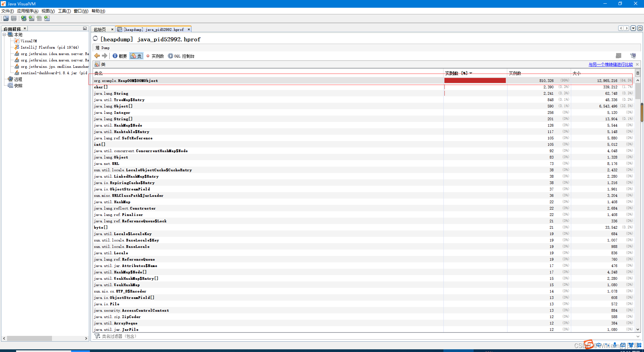This screenshot has width=644, height=352.
Task: Select the java.util.HashMap$Node class row
Action: pyautogui.click(x=364, y=125)
